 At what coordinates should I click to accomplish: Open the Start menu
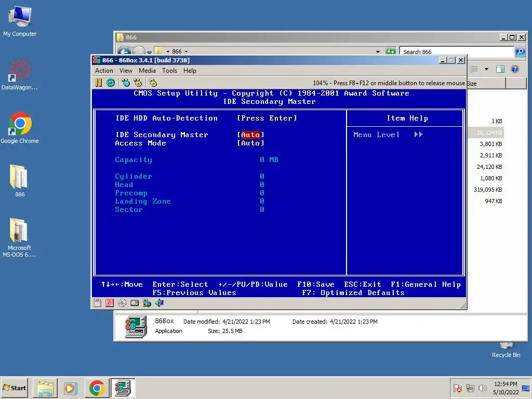tap(14, 388)
